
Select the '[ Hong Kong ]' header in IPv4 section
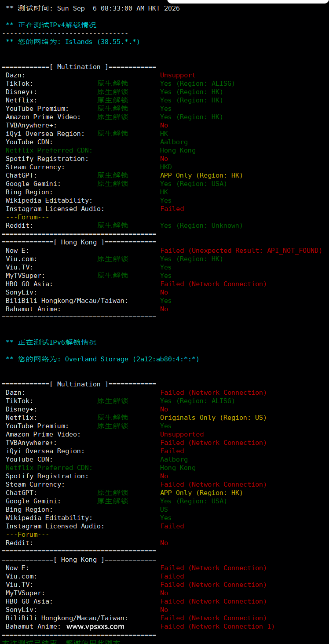[79, 242]
